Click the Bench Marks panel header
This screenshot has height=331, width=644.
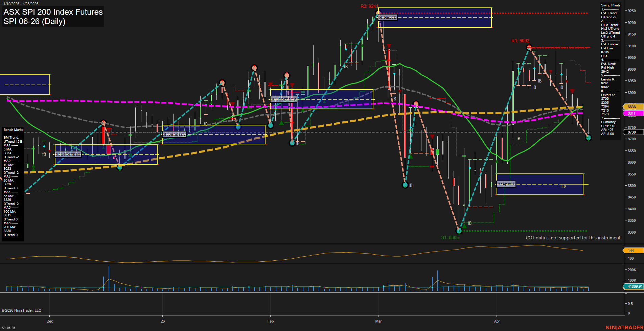coord(13,130)
